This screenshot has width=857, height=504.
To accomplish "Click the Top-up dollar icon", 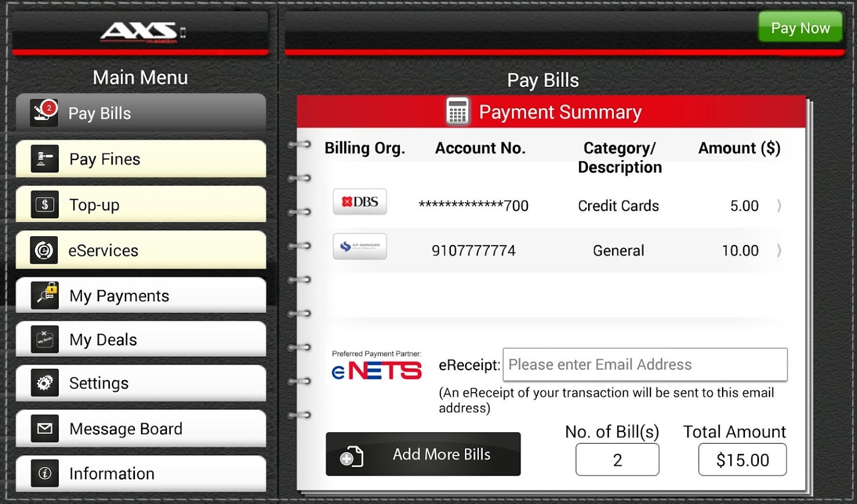I will pos(44,204).
